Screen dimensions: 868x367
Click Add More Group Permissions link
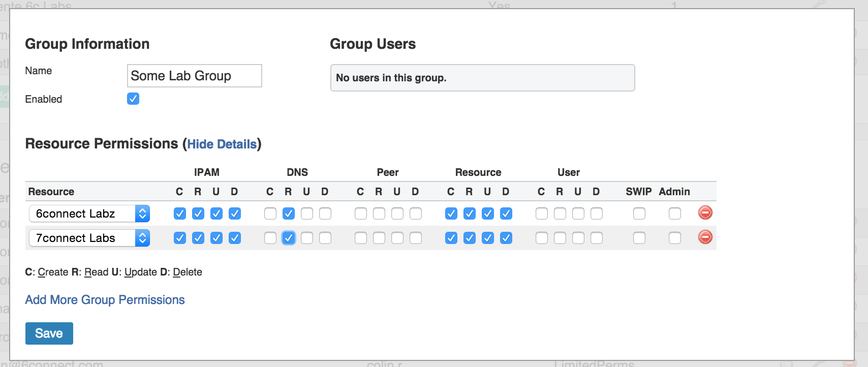click(105, 300)
